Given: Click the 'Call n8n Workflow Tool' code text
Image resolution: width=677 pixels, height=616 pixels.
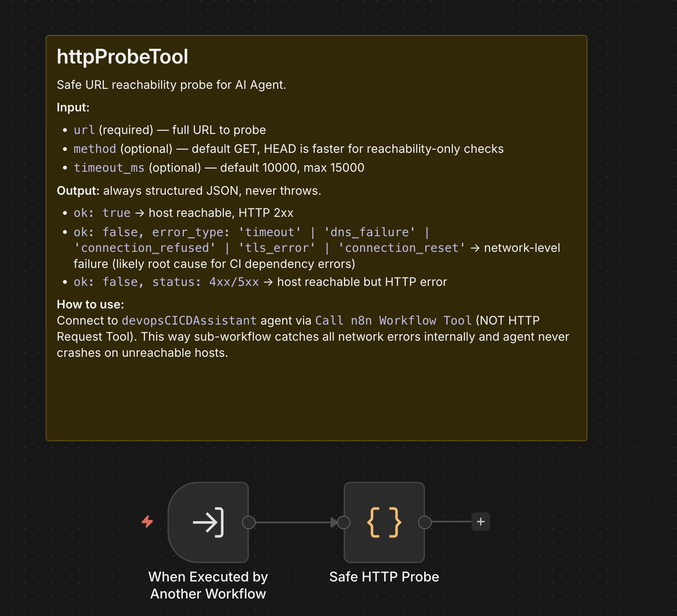Looking at the screenshot, I should [x=393, y=320].
